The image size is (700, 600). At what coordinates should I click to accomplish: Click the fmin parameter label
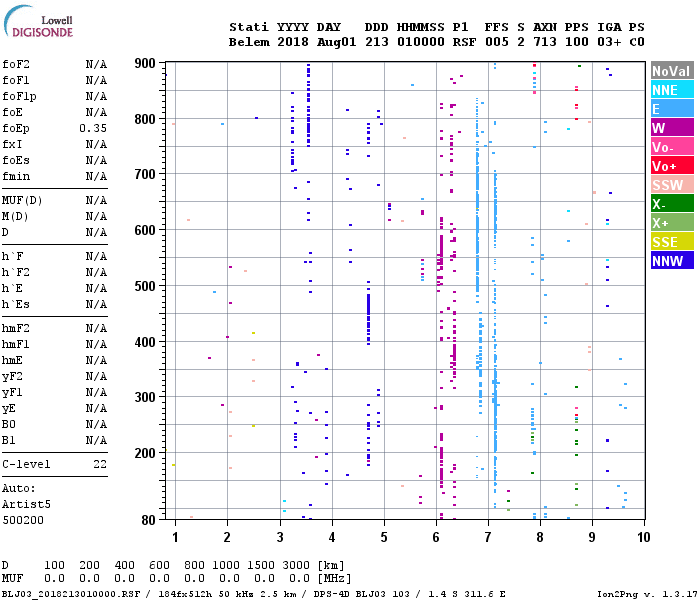pyautogui.click(x=16, y=177)
